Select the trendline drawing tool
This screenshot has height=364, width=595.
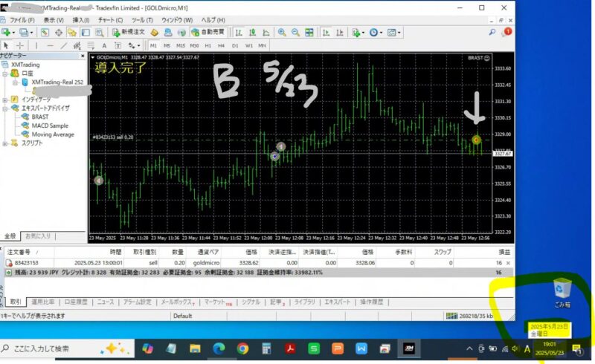coord(64,45)
